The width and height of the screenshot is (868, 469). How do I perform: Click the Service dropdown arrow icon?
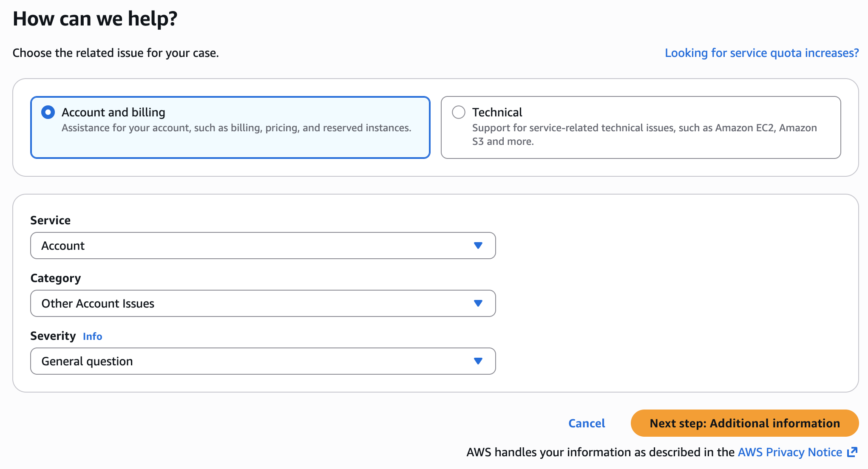click(x=478, y=246)
